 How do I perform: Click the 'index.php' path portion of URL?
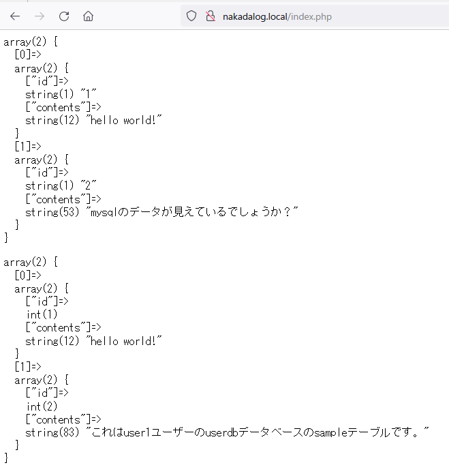tap(310, 16)
